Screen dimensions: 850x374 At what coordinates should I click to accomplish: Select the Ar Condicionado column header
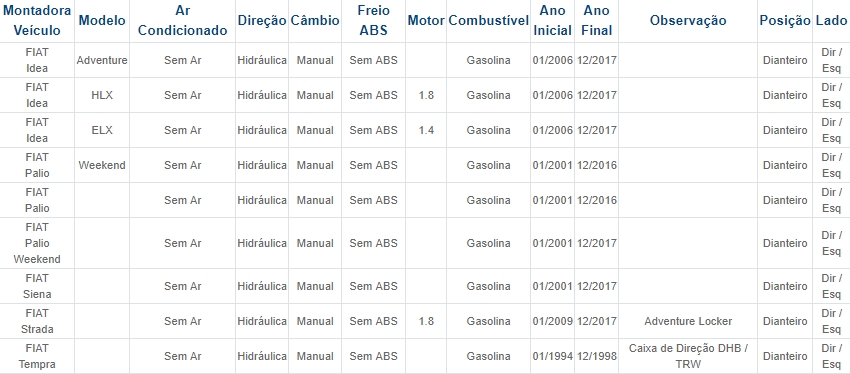coord(183,21)
